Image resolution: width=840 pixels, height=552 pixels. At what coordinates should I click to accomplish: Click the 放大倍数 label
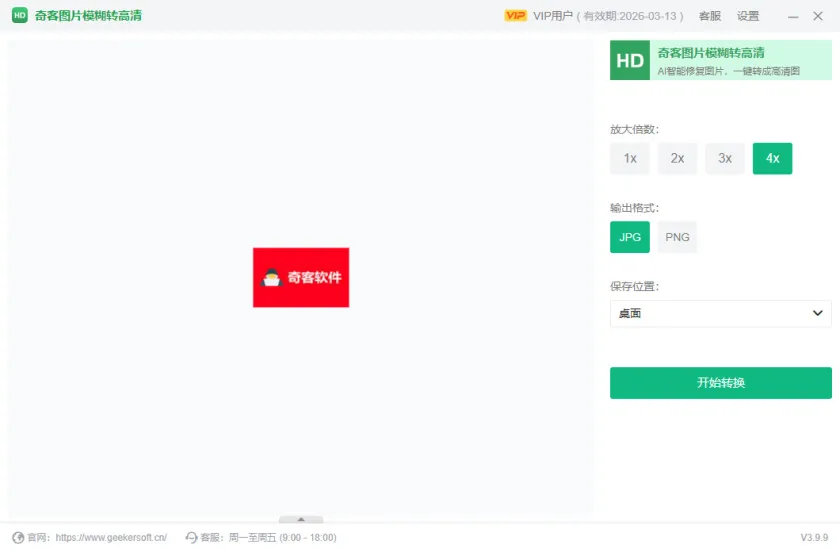pos(634,129)
